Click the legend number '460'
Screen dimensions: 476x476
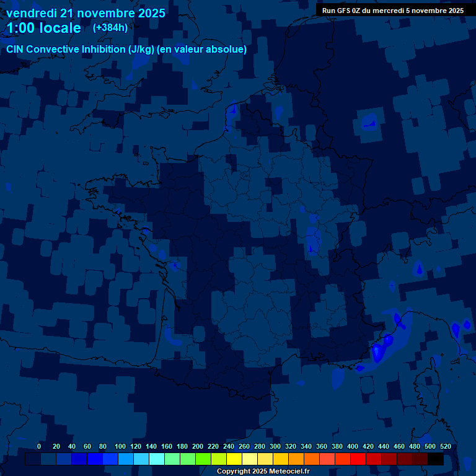(399, 446)
